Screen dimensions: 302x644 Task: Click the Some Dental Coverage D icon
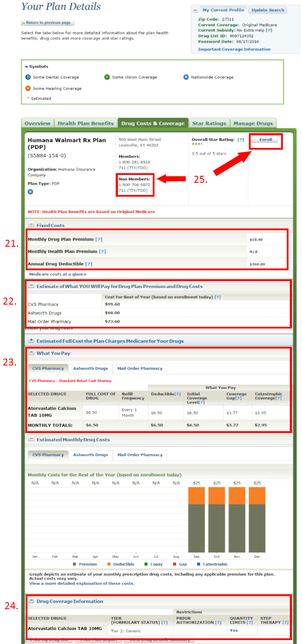coord(28,77)
